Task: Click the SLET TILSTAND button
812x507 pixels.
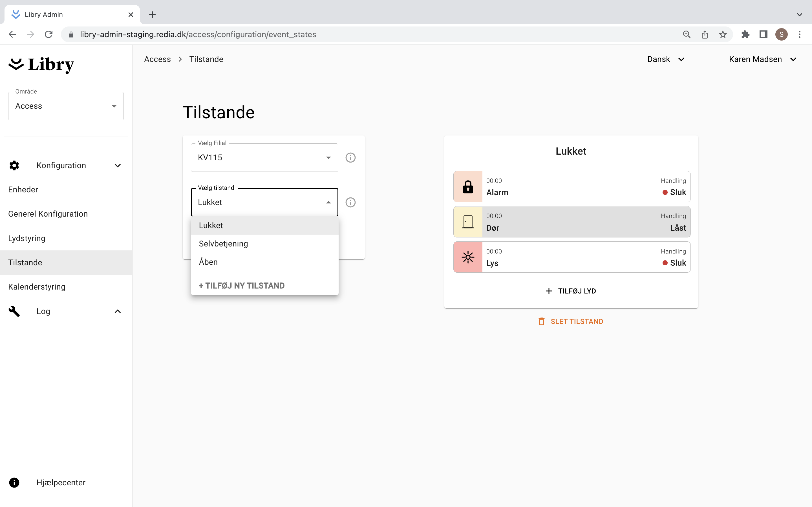Action: (570, 321)
